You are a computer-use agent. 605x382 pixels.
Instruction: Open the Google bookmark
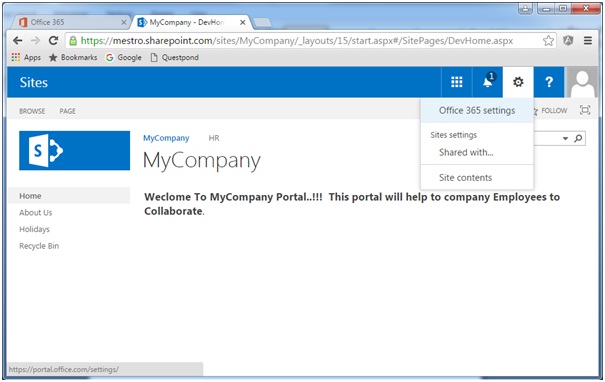124,57
